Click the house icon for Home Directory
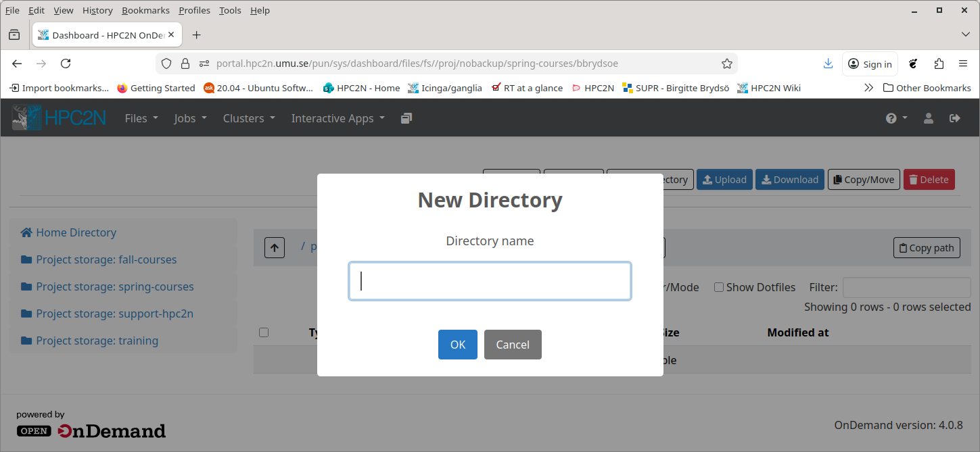The width and height of the screenshot is (980, 452). (x=26, y=232)
